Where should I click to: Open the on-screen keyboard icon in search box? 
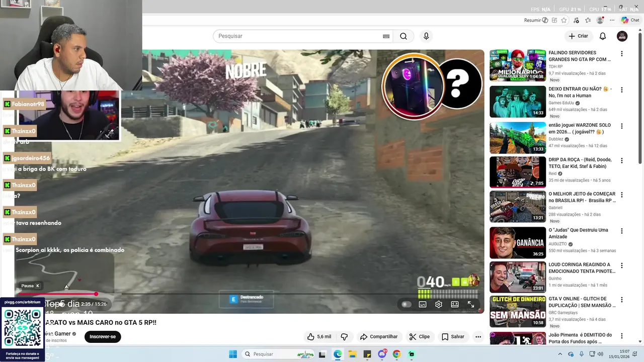386,36
